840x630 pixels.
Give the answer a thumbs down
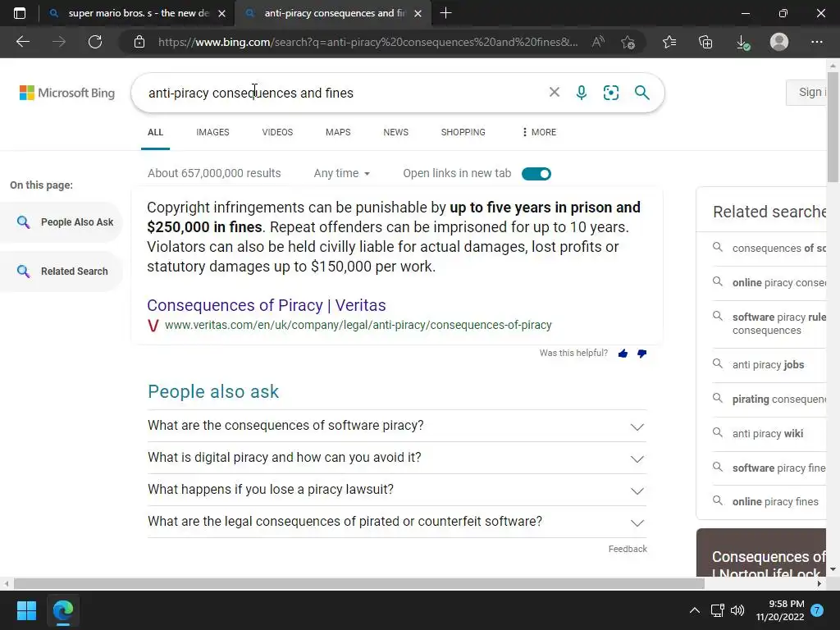641,353
